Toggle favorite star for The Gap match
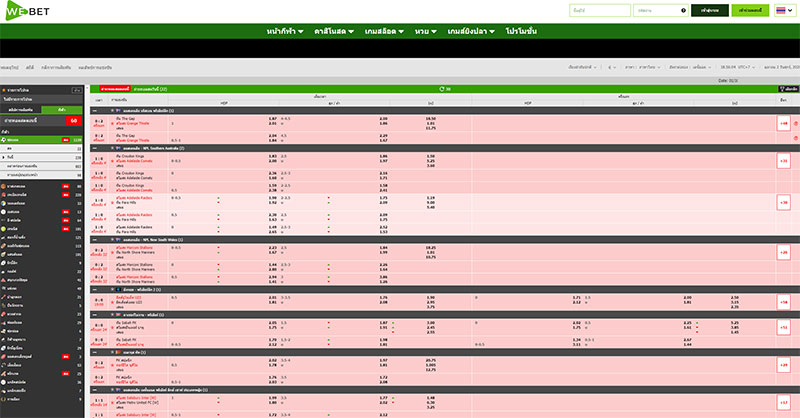The height and width of the screenshot is (418, 800). [x=112, y=123]
